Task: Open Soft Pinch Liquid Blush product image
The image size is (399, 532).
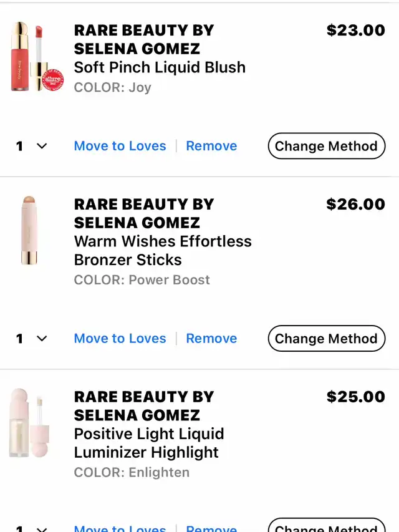Action: point(36,57)
